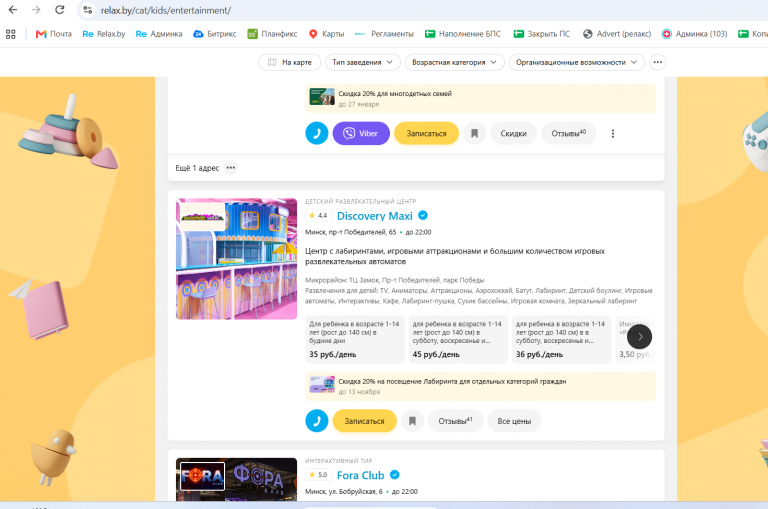Open the Скидка 20% для многодетных семей banner

480,98
